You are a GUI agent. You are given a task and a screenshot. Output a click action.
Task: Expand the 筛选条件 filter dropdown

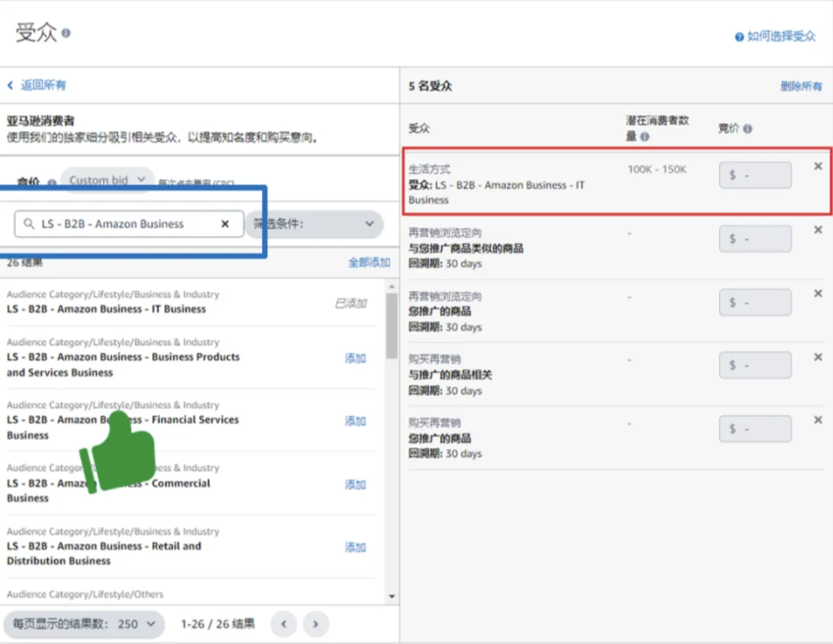314,224
